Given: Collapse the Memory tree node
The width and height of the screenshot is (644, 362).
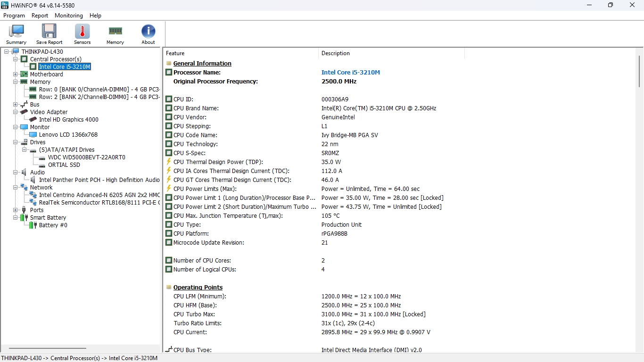Looking at the screenshot, I should tap(16, 82).
